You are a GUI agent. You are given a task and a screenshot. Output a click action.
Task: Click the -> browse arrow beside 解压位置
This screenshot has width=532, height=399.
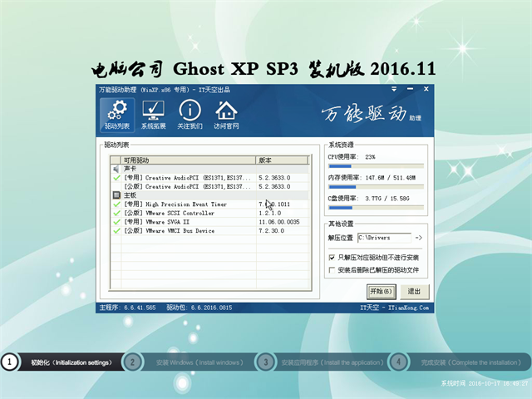point(419,238)
